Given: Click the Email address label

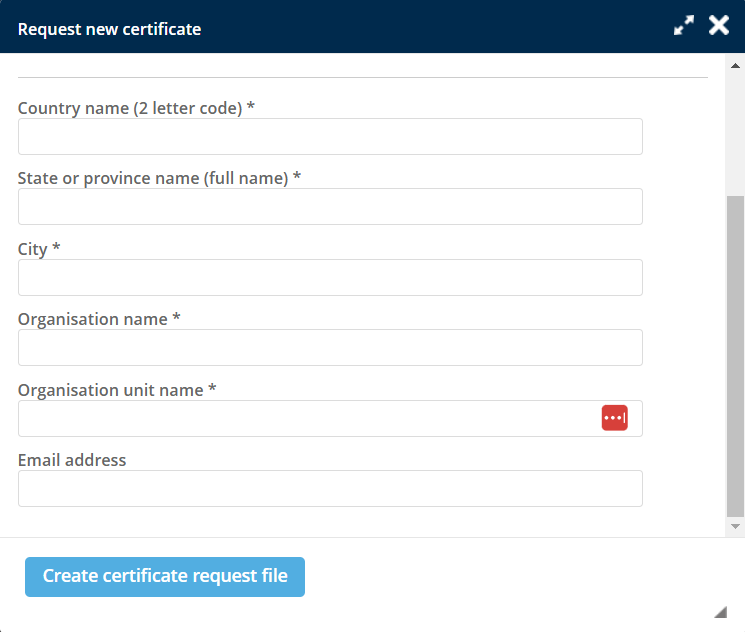Looking at the screenshot, I should click(x=72, y=460).
